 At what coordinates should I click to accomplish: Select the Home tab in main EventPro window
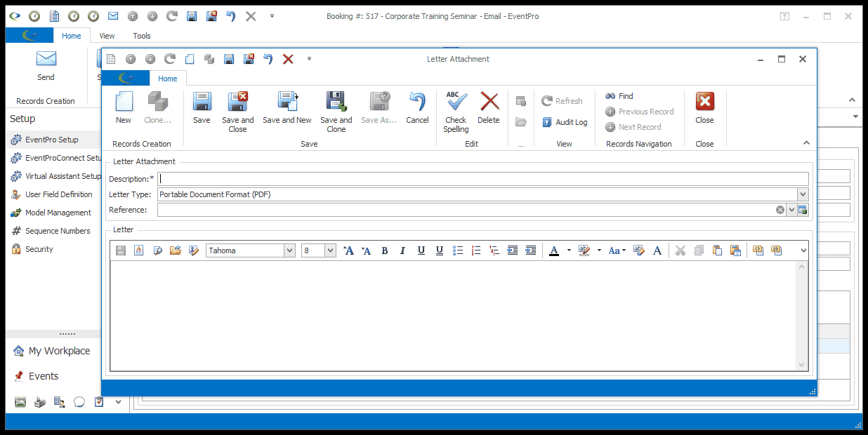[x=72, y=36]
